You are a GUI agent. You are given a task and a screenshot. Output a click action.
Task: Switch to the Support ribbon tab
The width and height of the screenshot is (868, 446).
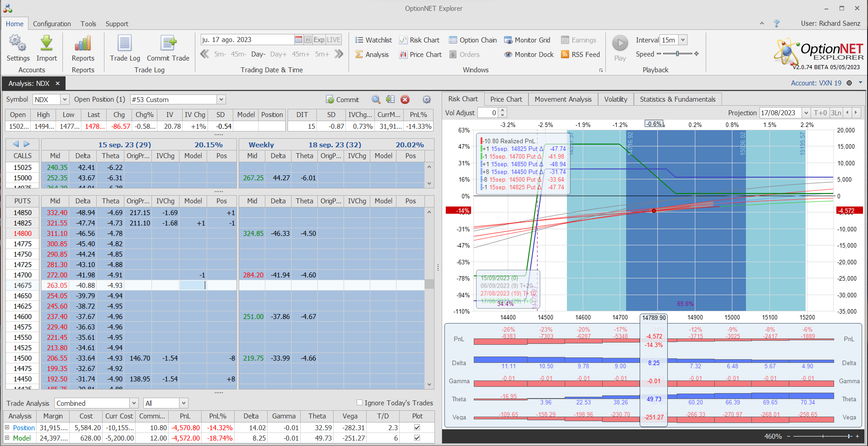pyautogui.click(x=117, y=24)
